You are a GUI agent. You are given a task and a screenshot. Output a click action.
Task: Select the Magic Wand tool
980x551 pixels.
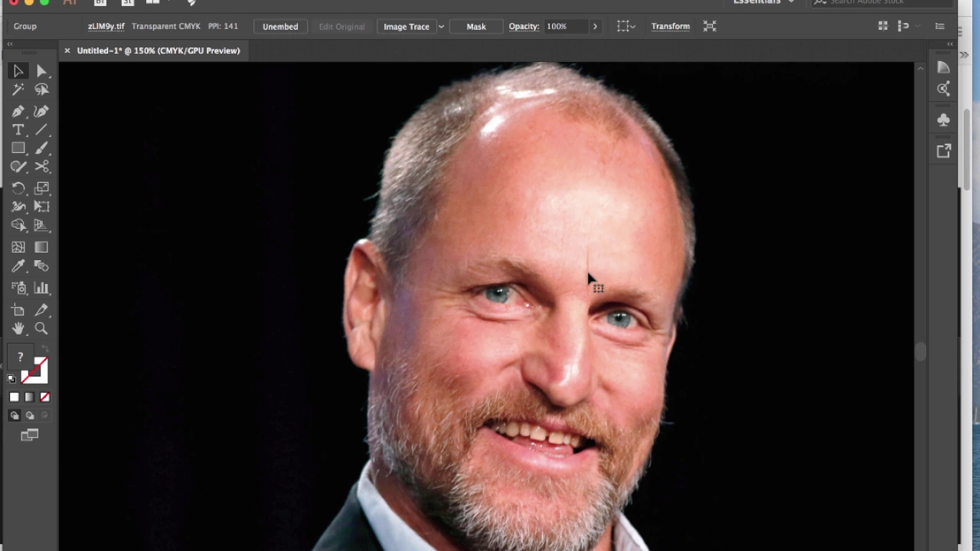(18, 90)
